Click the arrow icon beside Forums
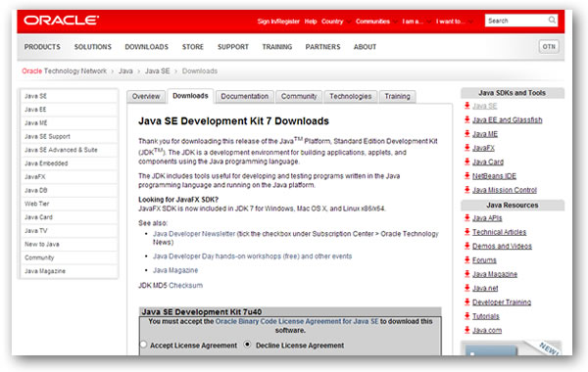The height and width of the screenshot is (372, 588). [x=466, y=259]
